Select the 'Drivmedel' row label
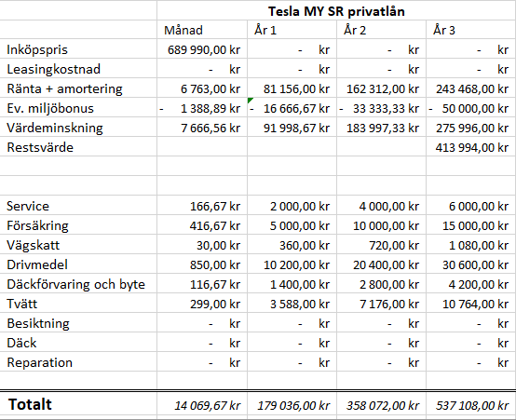 78,264
